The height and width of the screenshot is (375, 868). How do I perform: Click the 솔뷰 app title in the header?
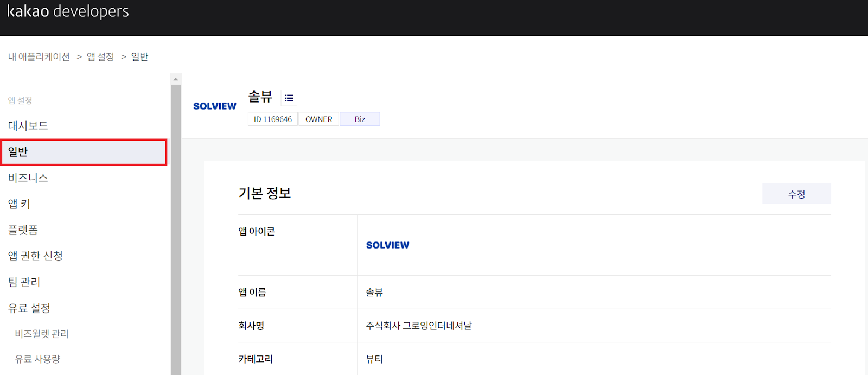(260, 97)
